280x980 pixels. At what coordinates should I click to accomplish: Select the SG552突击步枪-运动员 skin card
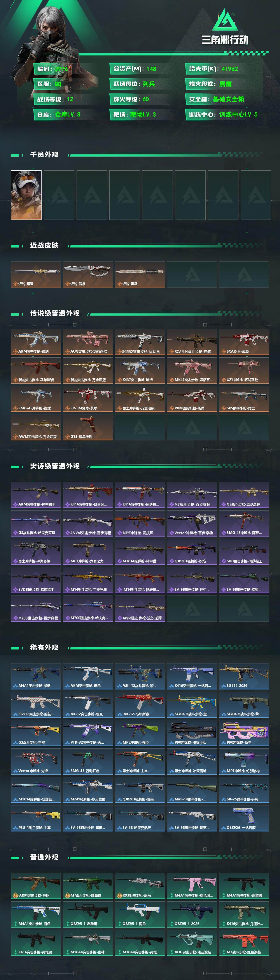(140, 342)
